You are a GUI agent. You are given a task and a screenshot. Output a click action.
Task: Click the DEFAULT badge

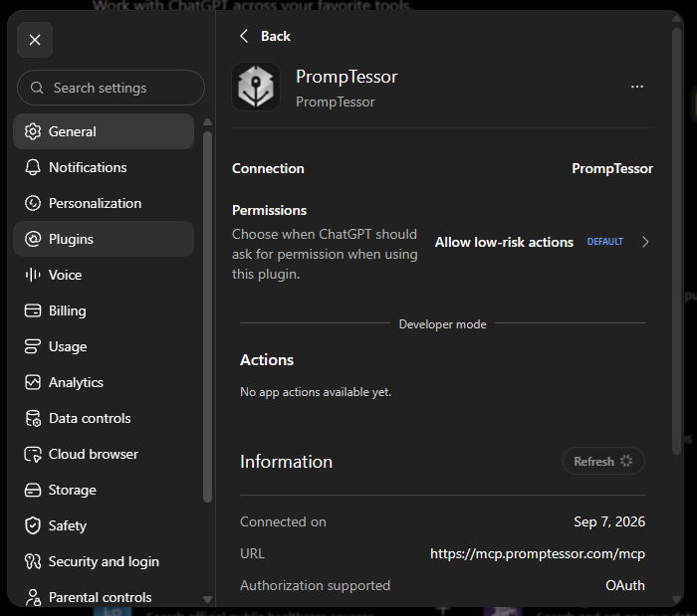click(605, 242)
